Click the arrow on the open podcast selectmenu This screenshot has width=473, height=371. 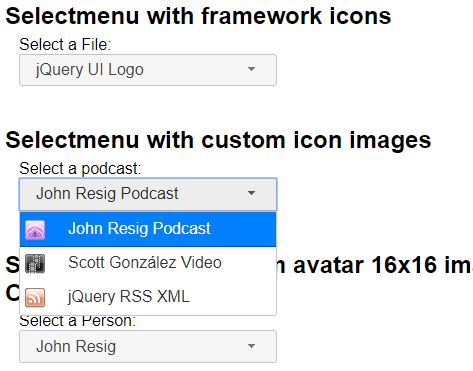click(251, 193)
